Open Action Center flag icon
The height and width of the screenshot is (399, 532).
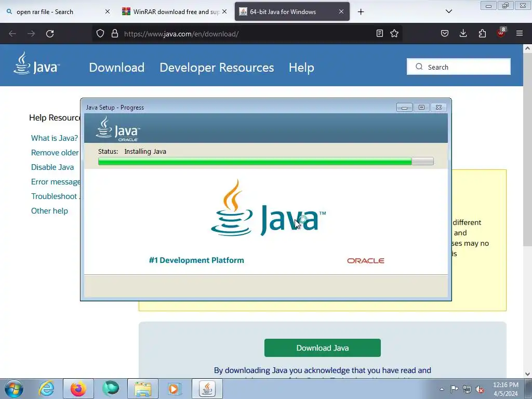[x=454, y=389]
